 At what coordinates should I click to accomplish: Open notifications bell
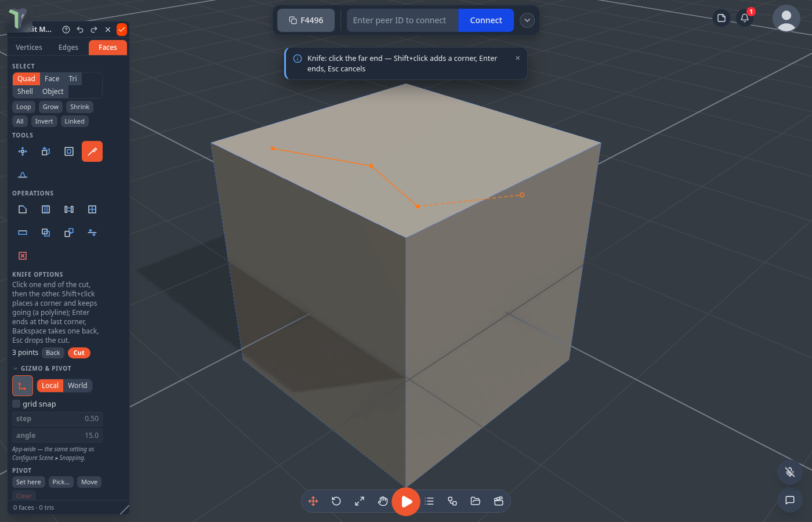point(745,18)
